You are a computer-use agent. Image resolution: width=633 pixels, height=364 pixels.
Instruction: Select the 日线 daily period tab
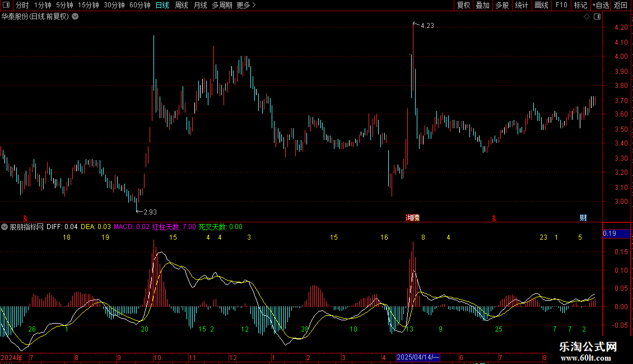pyautogui.click(x=162, y=5)
